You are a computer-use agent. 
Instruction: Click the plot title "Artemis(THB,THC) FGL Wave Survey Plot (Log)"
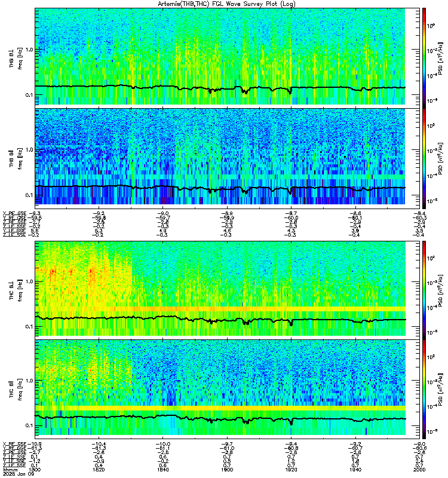click(x=226, y=4)
